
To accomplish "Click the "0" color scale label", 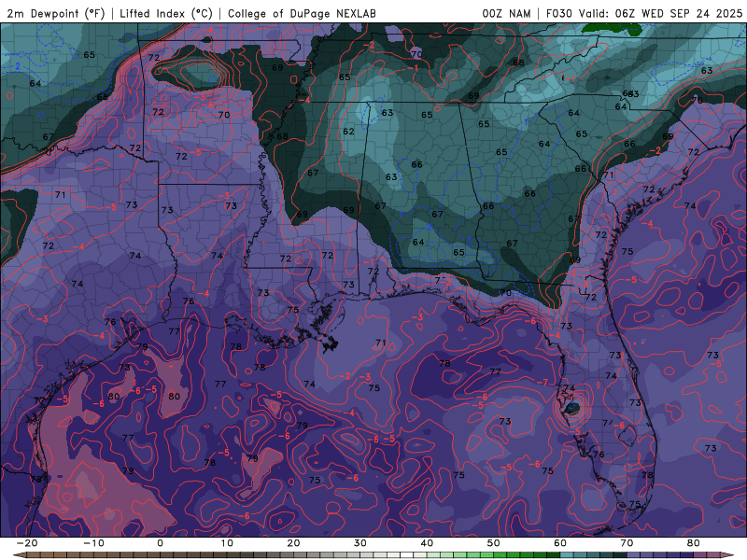I will (x=160, y=543).
